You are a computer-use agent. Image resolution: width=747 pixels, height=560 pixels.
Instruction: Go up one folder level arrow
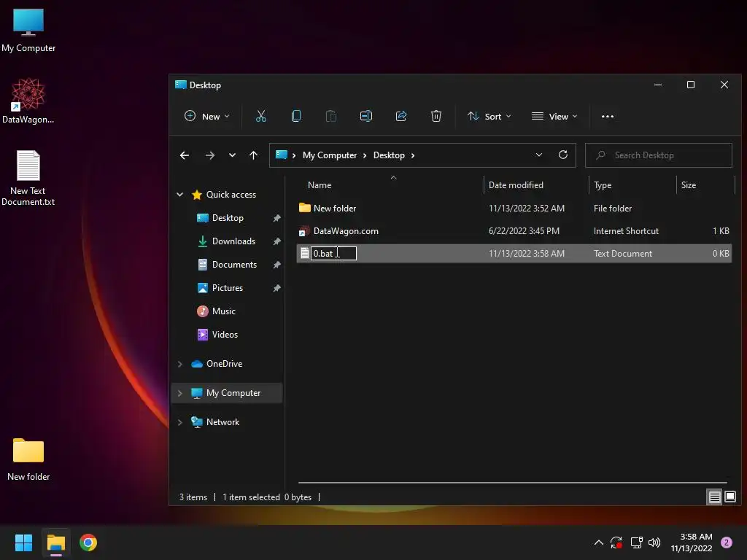(x=253, y=155)
